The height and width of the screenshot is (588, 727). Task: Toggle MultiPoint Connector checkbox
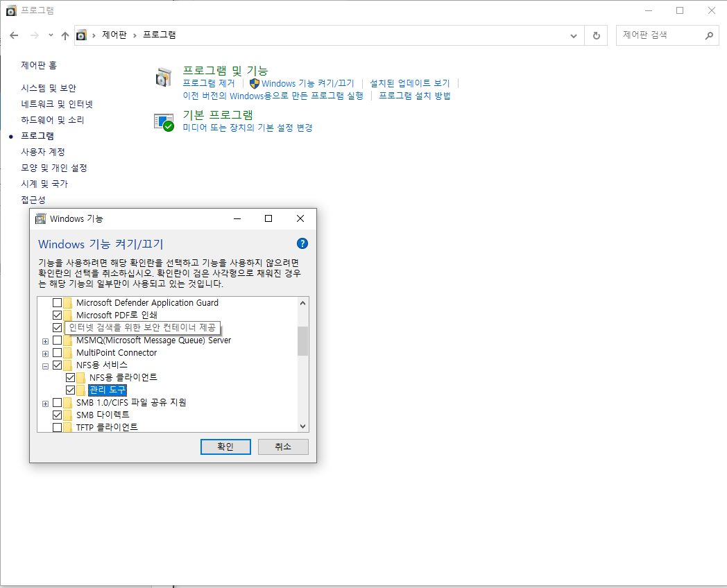pos(57,353)
